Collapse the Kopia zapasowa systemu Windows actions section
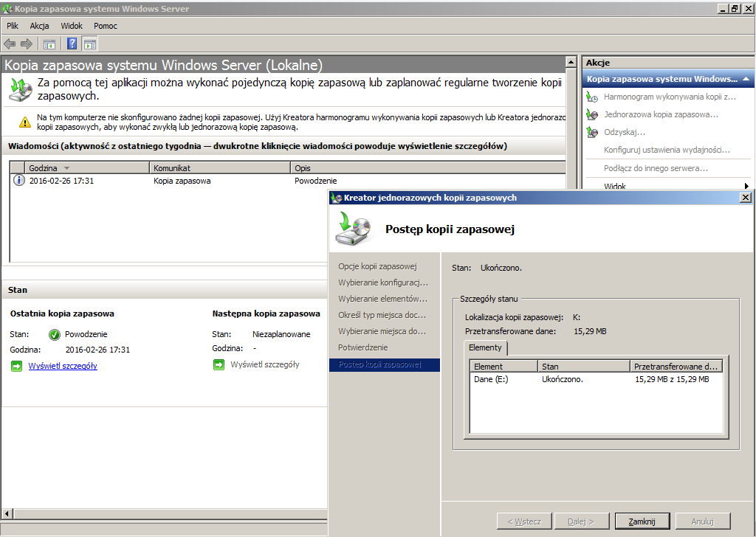756x537 pixels. point(746,79)
